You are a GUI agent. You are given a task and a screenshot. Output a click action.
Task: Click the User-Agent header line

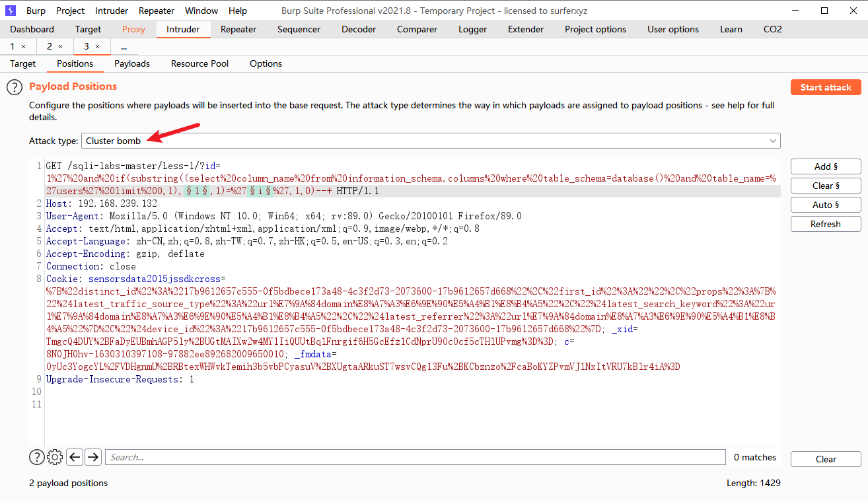tap(284, 216)
